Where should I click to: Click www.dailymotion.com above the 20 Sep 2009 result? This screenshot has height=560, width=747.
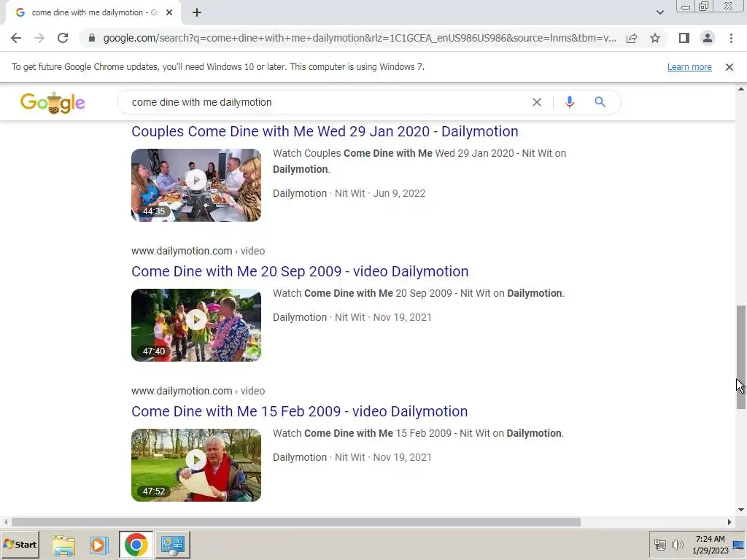pyautogui.click(x=182, y=251)
